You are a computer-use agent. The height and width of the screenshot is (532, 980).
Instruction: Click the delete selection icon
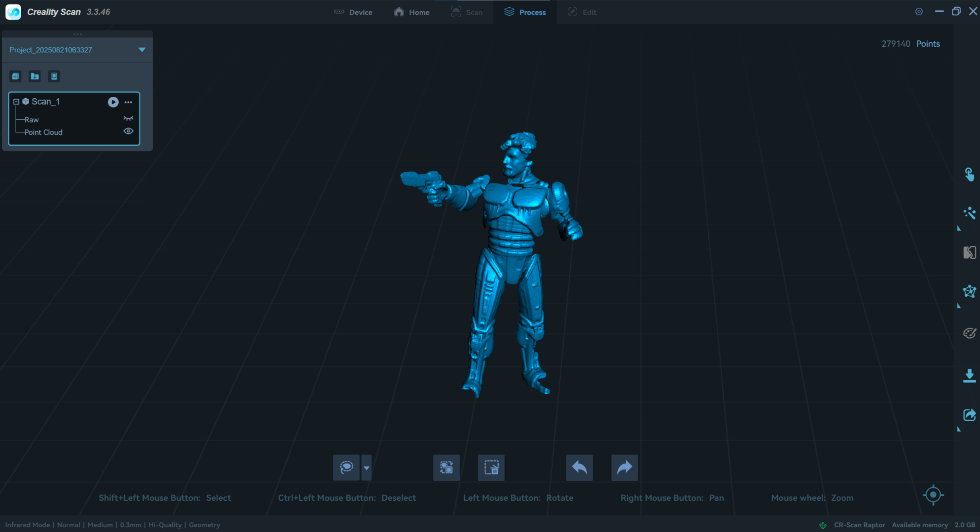click(x=491, y=467)
